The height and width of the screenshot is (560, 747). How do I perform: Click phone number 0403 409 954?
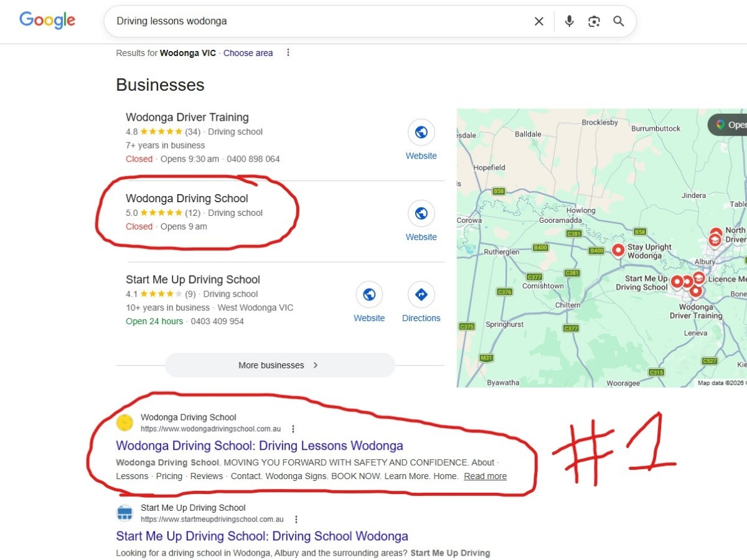tap(217, 321)
